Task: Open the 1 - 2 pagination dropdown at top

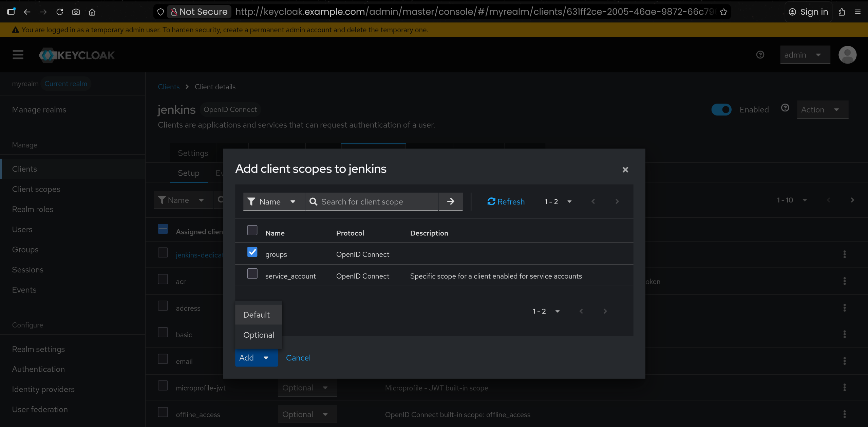Action: click(x=558, y=201)
